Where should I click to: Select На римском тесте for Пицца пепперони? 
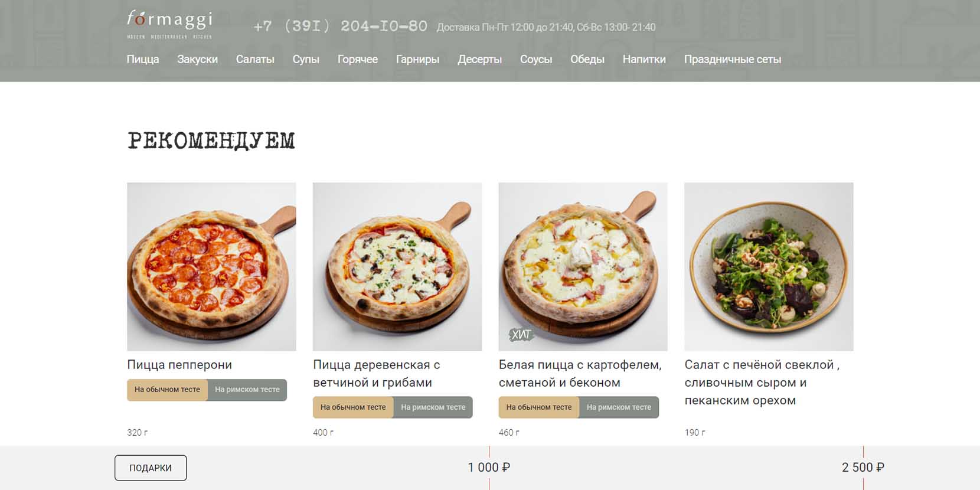247,390
